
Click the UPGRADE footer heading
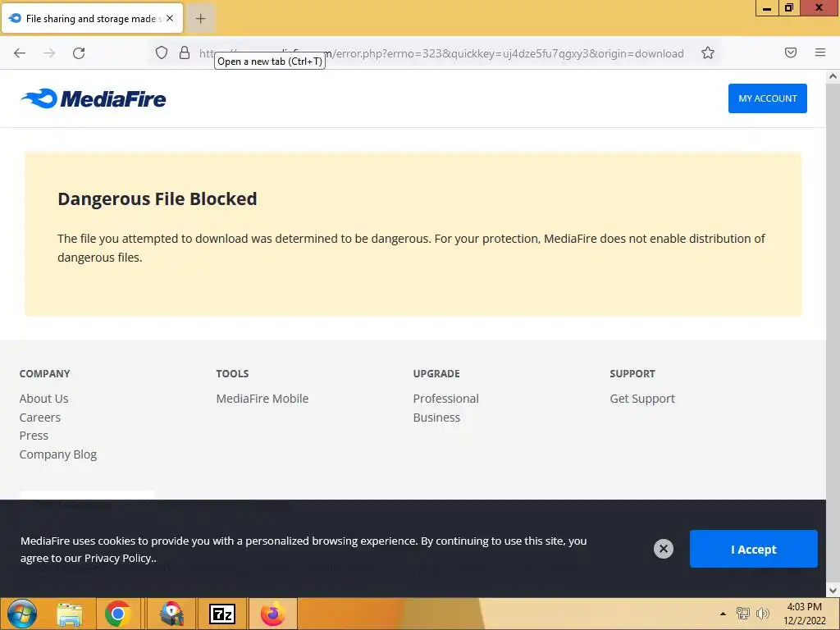coord(436,373)
